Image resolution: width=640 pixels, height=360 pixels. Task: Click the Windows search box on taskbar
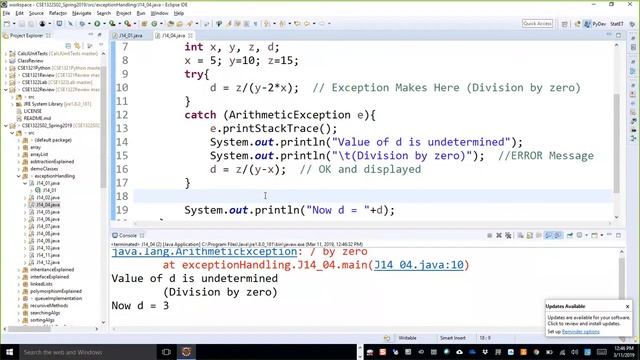click(87, 352)
